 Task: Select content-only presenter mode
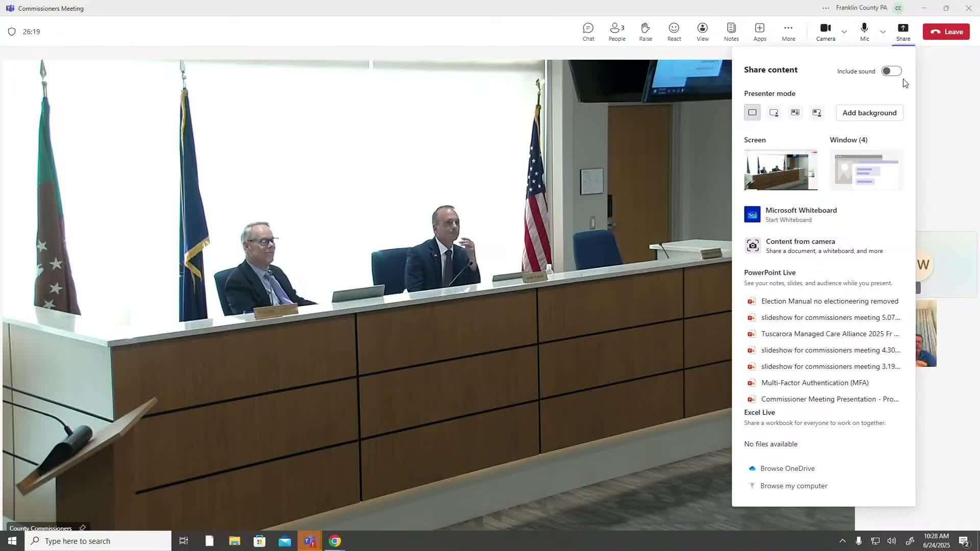point(752,113)
